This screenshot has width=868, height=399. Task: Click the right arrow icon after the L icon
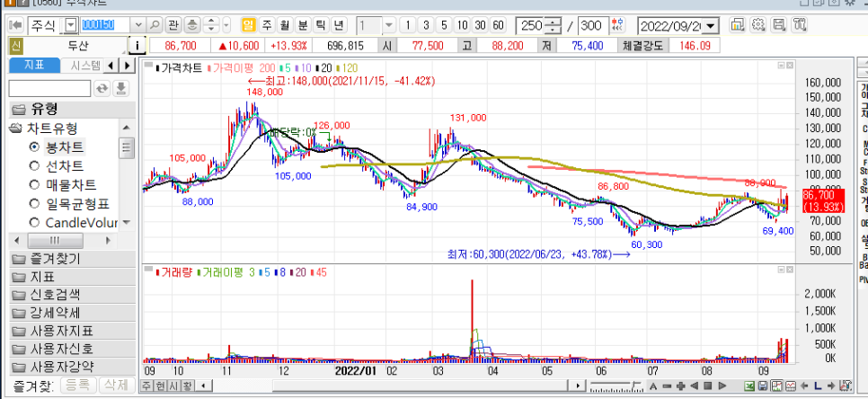point(831,386)
